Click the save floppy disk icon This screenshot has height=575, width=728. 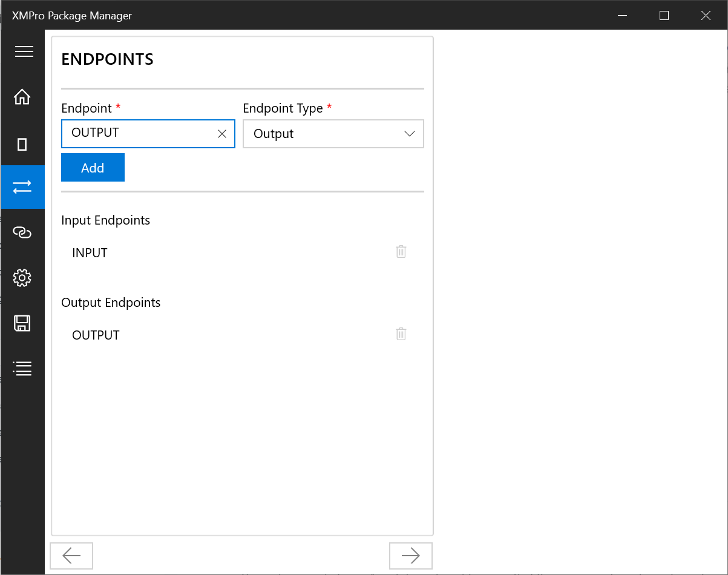tap(22, 323)
